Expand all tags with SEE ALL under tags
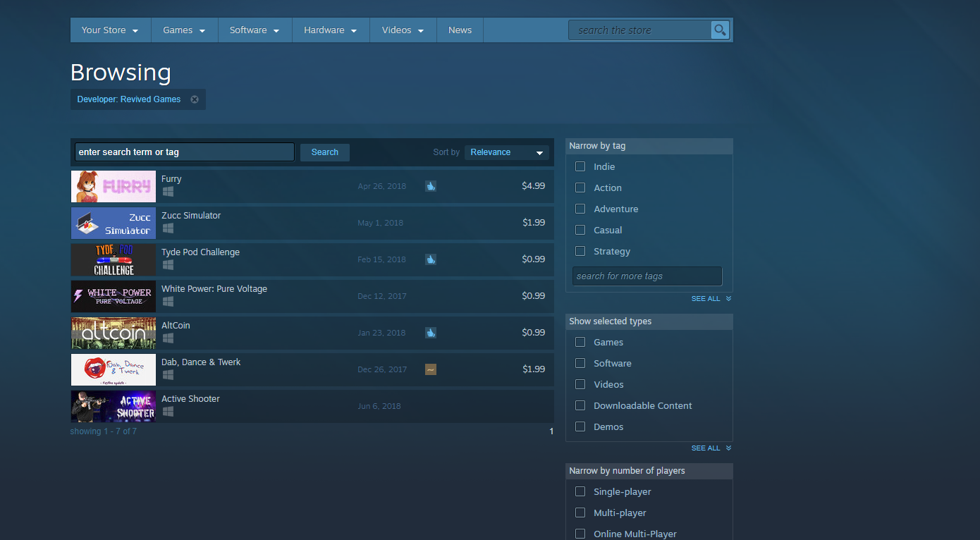This screenshot has height=540, width=980. tap(711, 299)
